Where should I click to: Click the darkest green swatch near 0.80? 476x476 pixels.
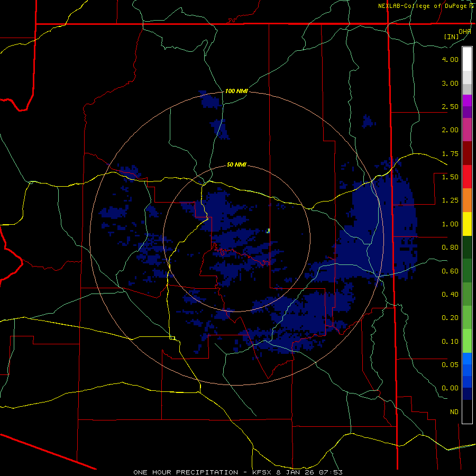click(x=467, y=248)
